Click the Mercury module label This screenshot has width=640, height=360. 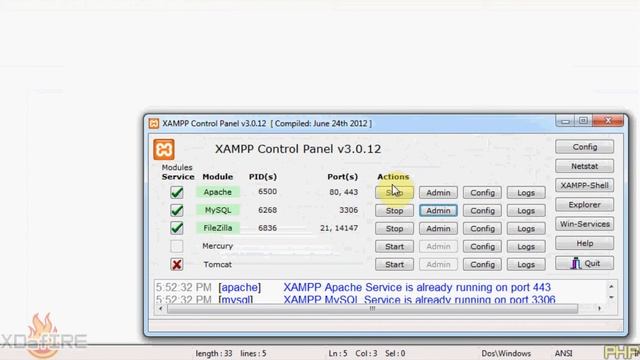pyautogui.click(x=218, y=246)
